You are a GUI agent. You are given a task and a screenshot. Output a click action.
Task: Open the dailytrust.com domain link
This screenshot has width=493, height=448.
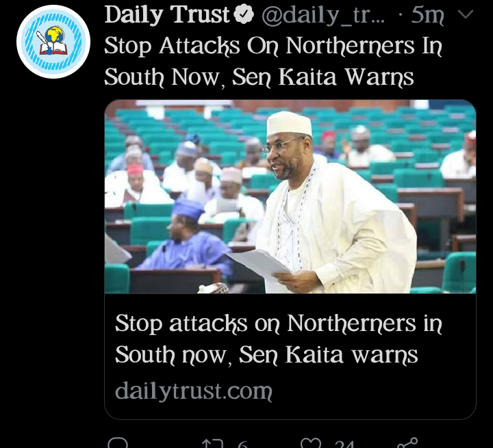[194, 391]
